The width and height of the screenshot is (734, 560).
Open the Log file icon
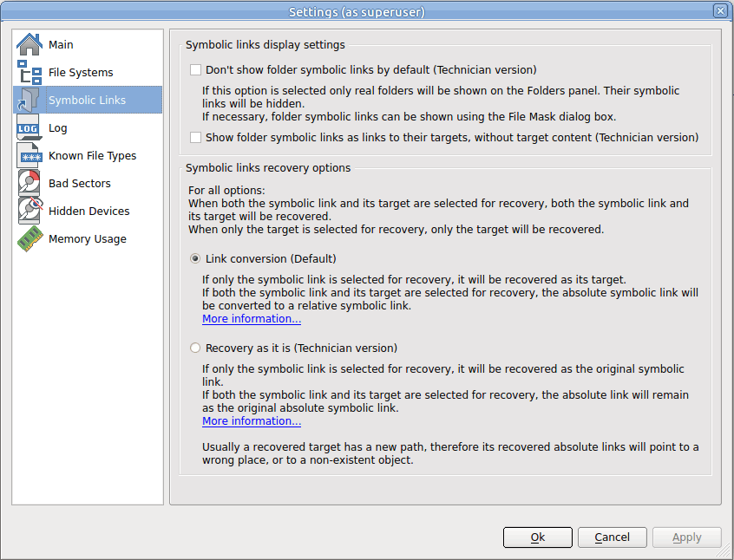(29, 127)
